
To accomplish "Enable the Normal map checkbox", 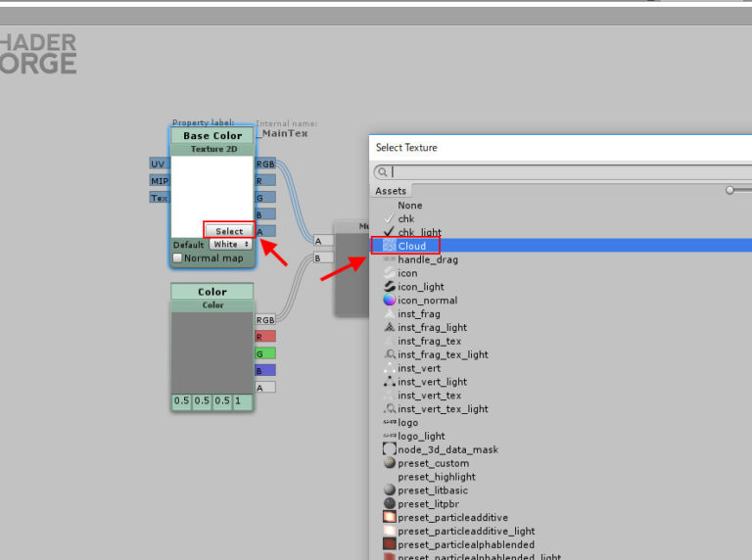I will [177, 258].
